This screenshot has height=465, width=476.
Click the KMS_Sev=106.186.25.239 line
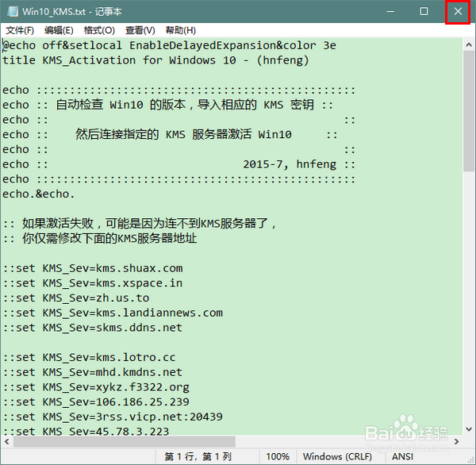tap(96, 402)
